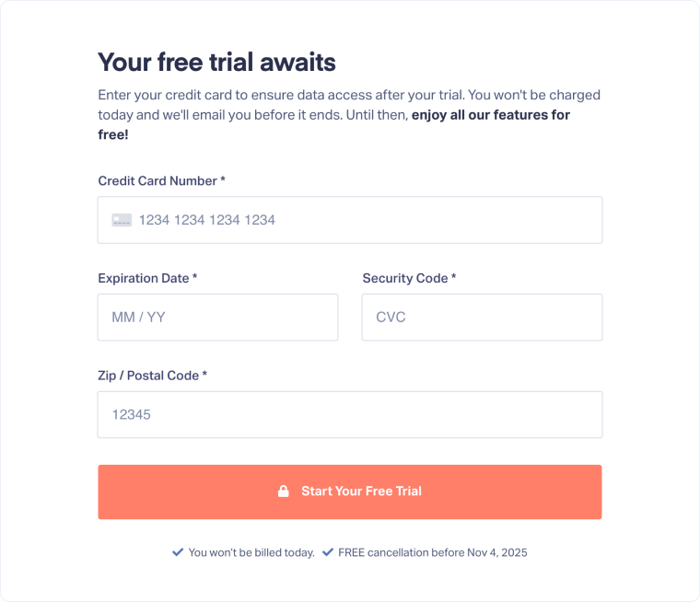Focus the Security Code CVC field

click(482, 318)
